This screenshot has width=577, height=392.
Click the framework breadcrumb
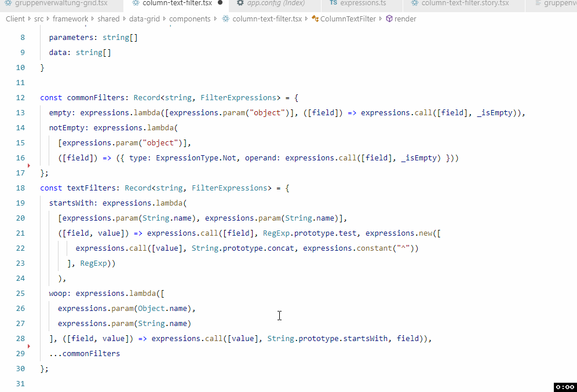[x=70, y=19]
